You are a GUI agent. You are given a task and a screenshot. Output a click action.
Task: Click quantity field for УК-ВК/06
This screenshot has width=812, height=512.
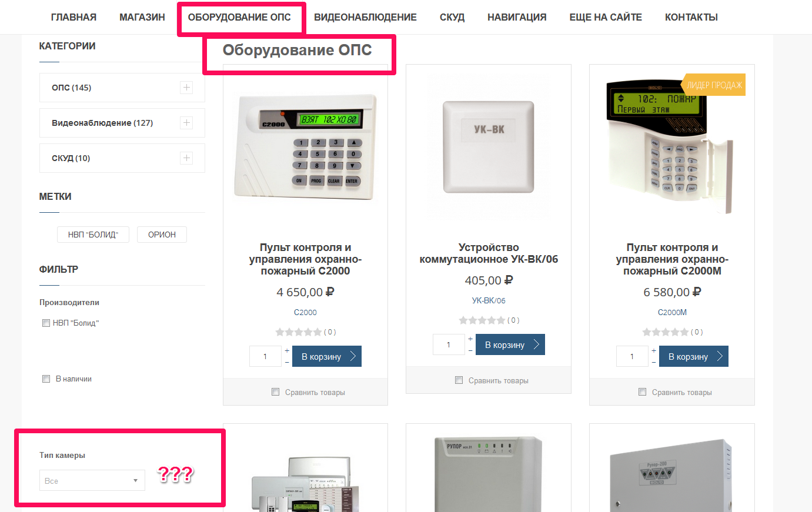pyautogui.click(x=449, y=344)
